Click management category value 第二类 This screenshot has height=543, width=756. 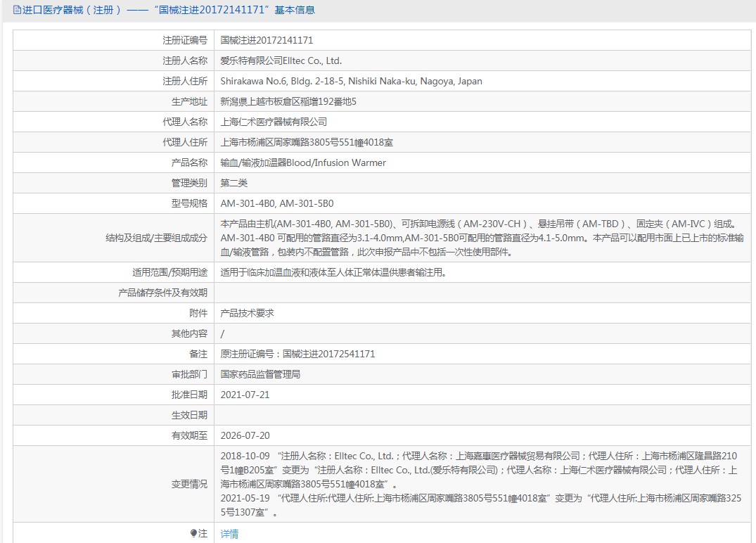[234, 183]
